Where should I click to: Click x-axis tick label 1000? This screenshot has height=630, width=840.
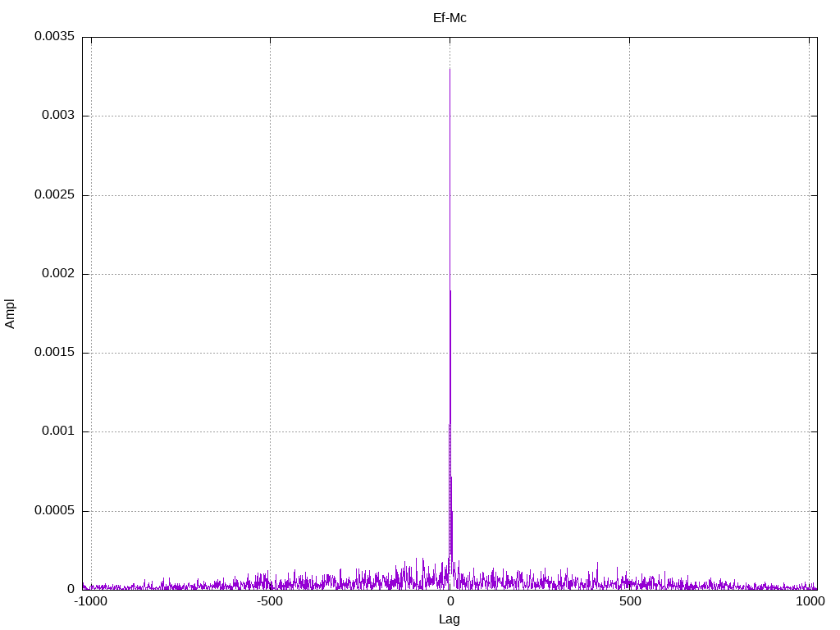(x=810, y=601)
